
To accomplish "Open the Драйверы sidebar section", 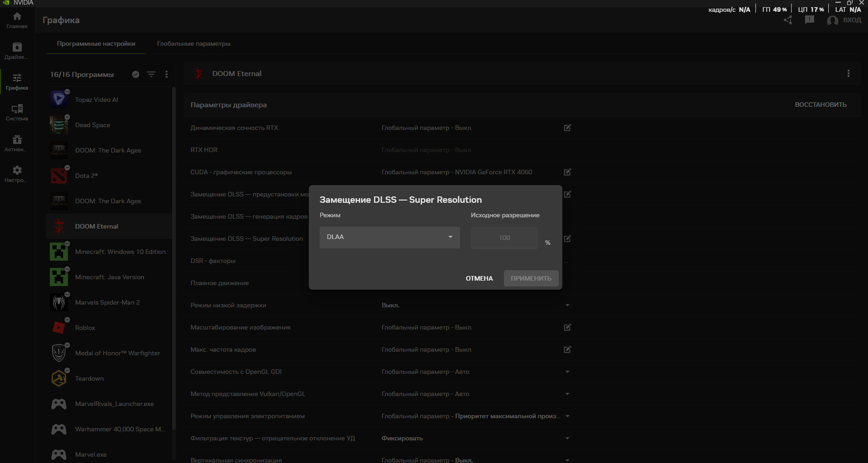I will click(x=17, y=51).
